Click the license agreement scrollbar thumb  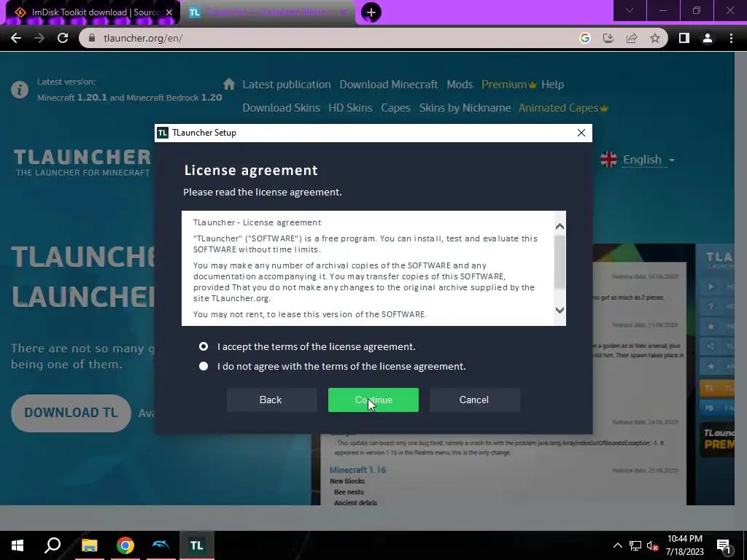(560, 262)
